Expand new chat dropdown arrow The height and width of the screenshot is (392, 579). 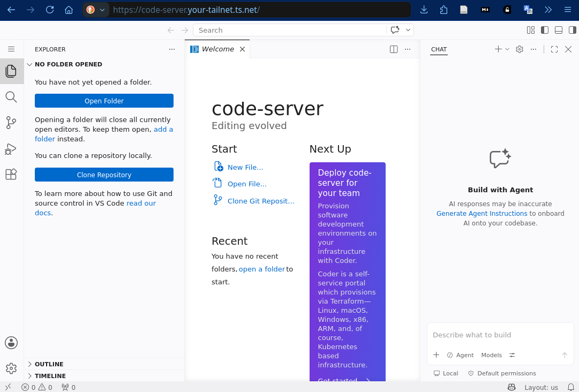coord(507,49)
